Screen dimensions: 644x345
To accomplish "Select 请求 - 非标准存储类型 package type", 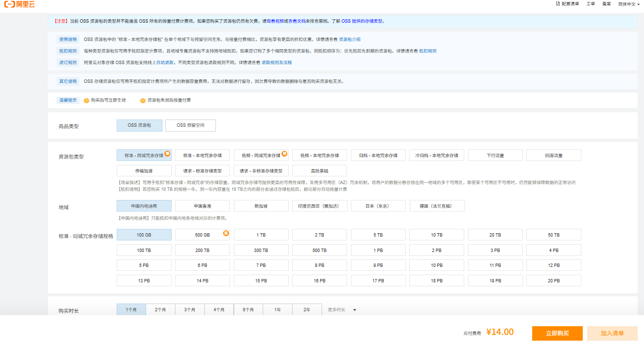I will pos(261,171).
